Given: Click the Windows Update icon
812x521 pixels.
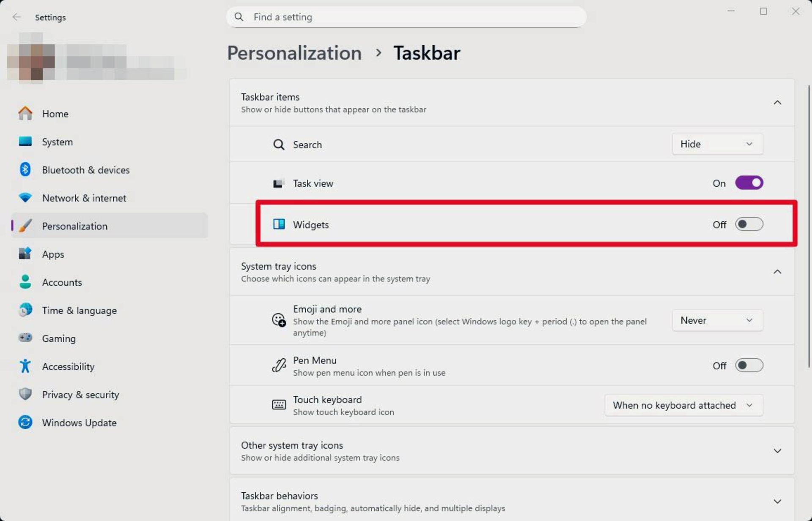Looking at the screenshot, I should coord(25,423).
